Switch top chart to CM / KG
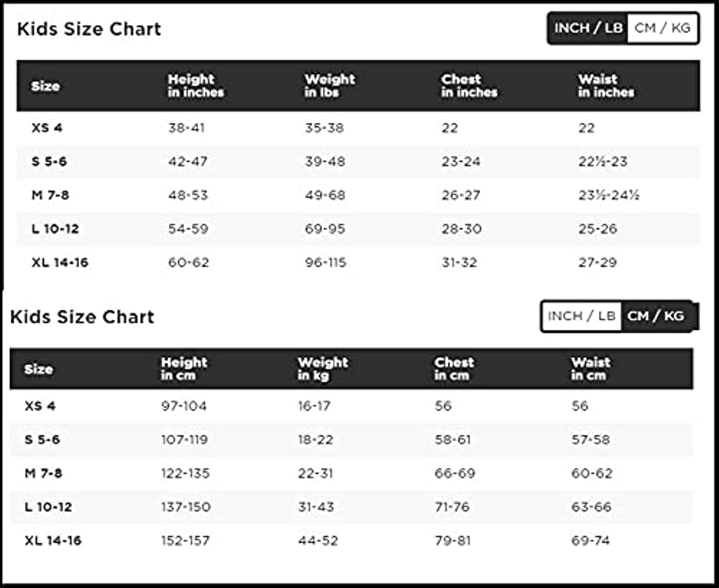This screenshot has width=719, height=588. 663,28
